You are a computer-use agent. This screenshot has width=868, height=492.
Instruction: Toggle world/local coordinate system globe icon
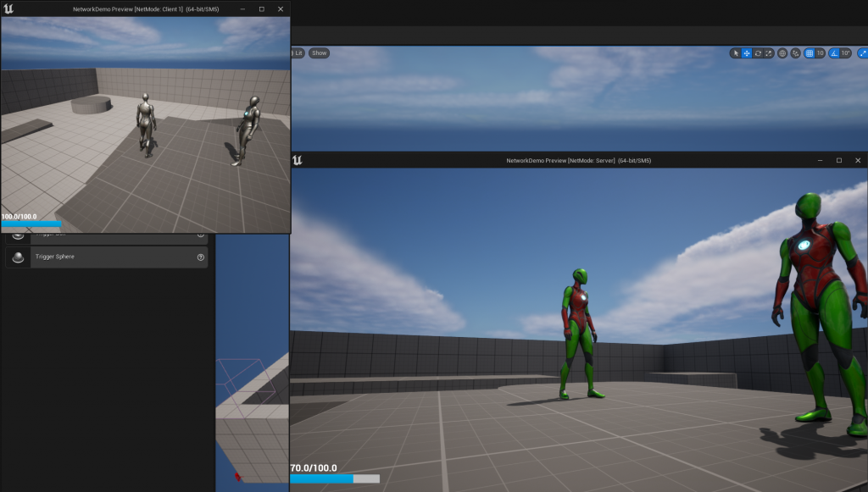[x=782, y=53]
